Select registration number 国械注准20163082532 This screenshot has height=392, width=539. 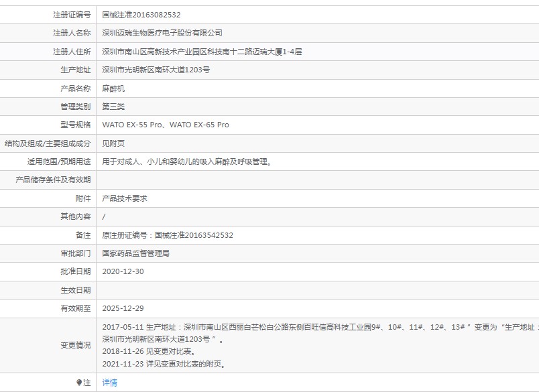click(x=141, y=15)
